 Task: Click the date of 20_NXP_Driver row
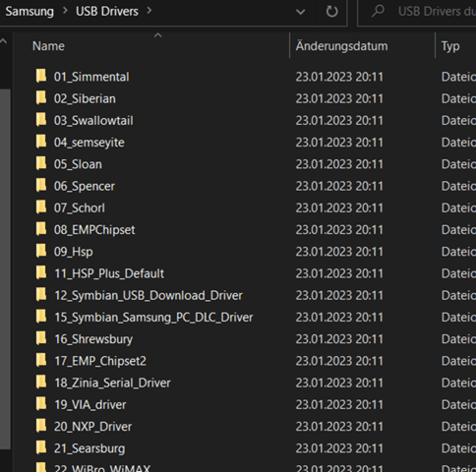339,427
